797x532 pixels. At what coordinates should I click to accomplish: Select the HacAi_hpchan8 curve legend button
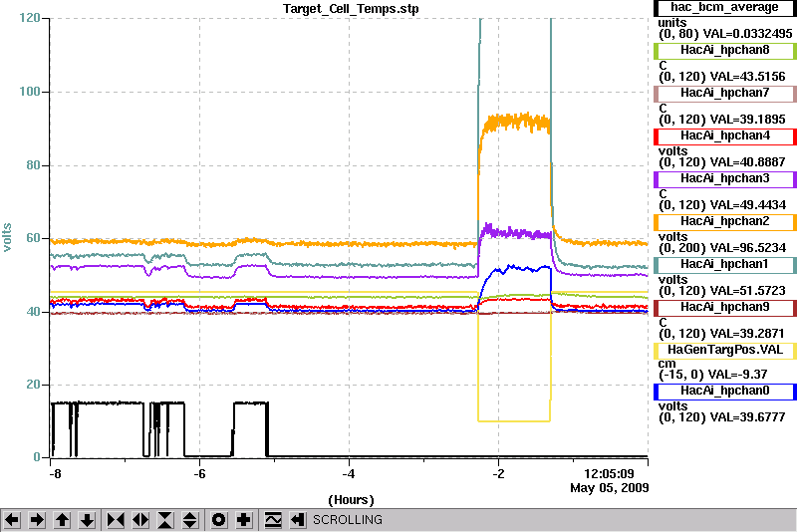(x=725, y=50)
